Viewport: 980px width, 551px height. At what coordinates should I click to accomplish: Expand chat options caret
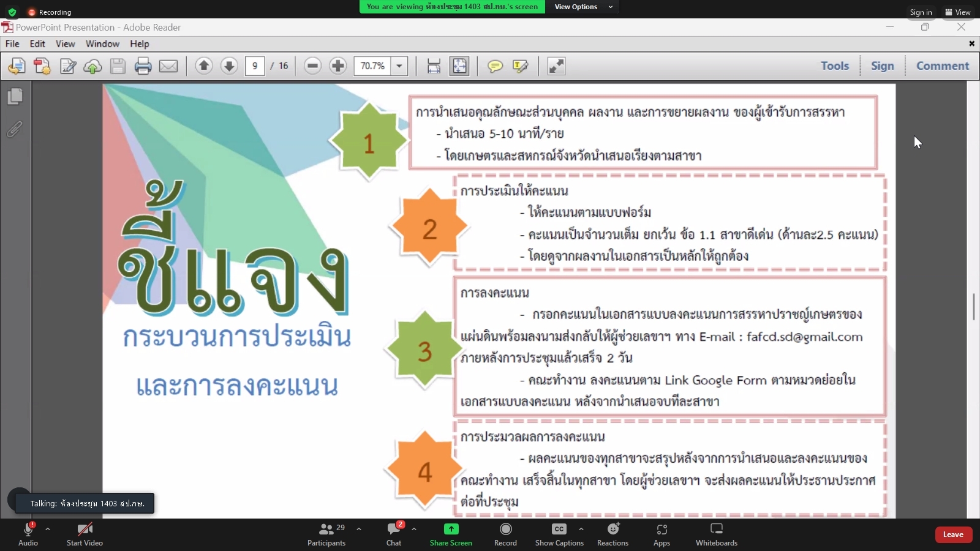click(414, 528)
